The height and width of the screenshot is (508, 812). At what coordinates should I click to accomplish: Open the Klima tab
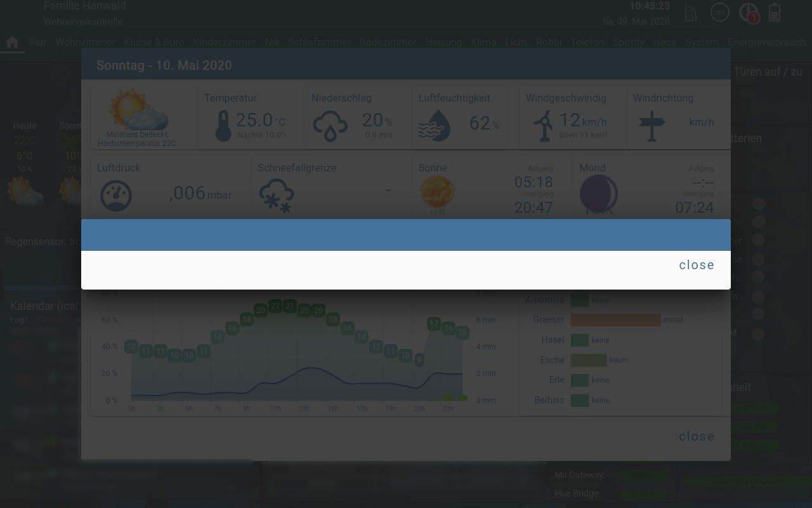[x=483, y=42]
